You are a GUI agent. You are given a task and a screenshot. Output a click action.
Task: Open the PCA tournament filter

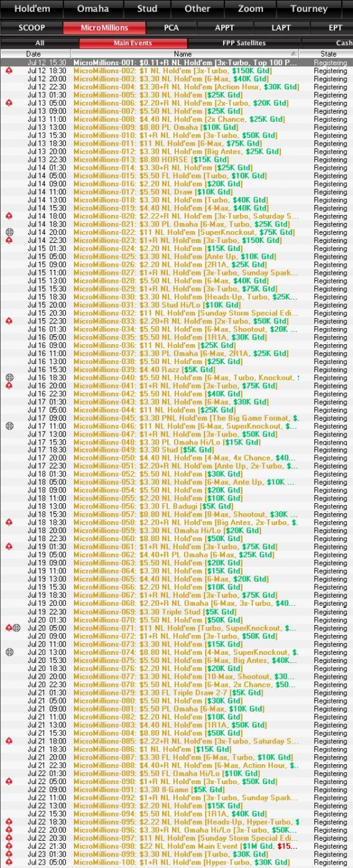pyautogui.click(x=171, y=28)
